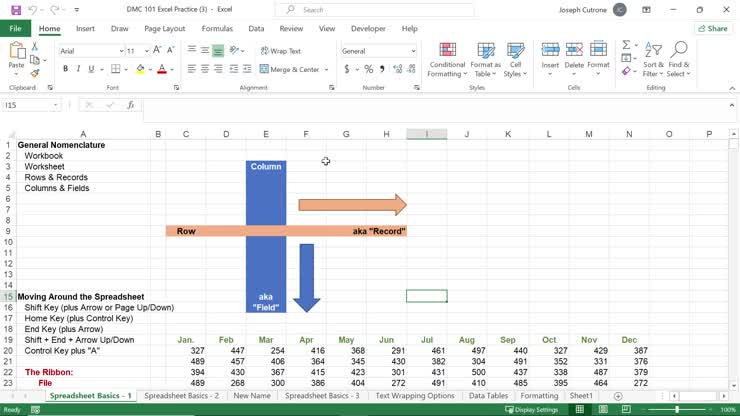Open the General number format dropdown
Screen dimensions: 740x416
[x=413, y=51]
